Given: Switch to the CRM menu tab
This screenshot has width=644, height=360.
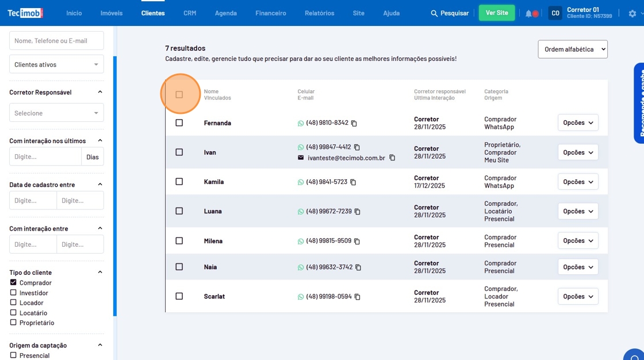Looking at the screenshot, I should (190, 13).
